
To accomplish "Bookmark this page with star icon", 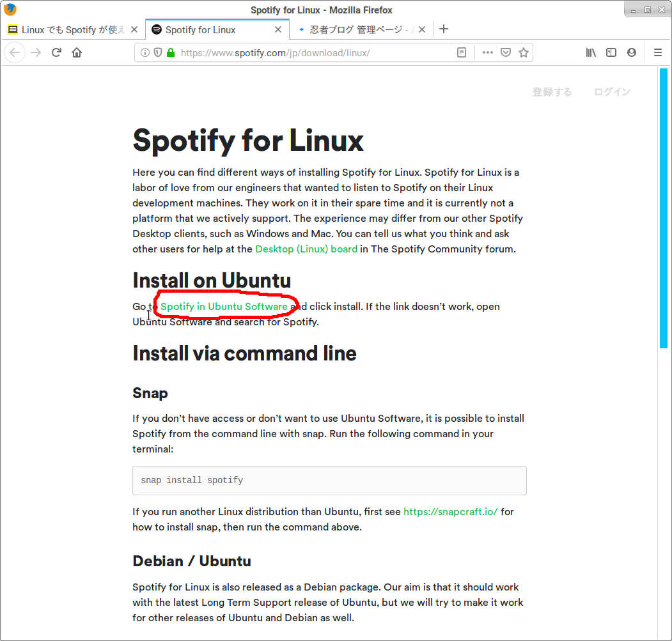I will [x=523, y=52].
